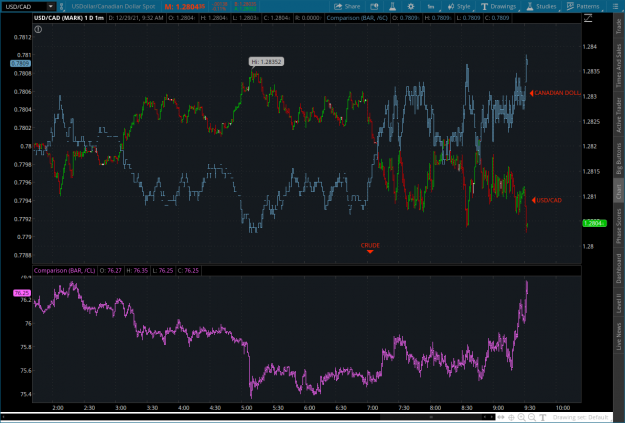The width and height of the screenshot is (625, 423).
Task: Click the Share button
Action: pyautogui.click(x=347, y=6)
